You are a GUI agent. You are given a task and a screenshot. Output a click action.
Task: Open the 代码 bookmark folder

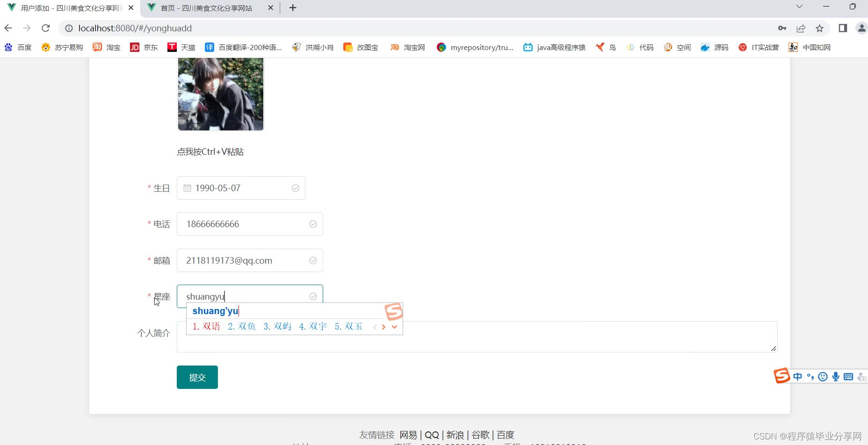tap(640, 47)
